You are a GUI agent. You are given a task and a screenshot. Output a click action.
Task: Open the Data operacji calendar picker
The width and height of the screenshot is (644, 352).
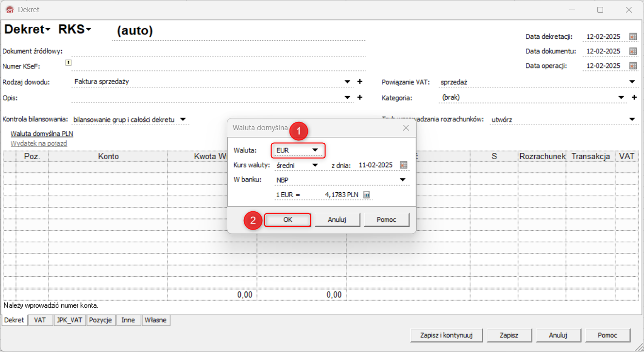coord(633,66)
